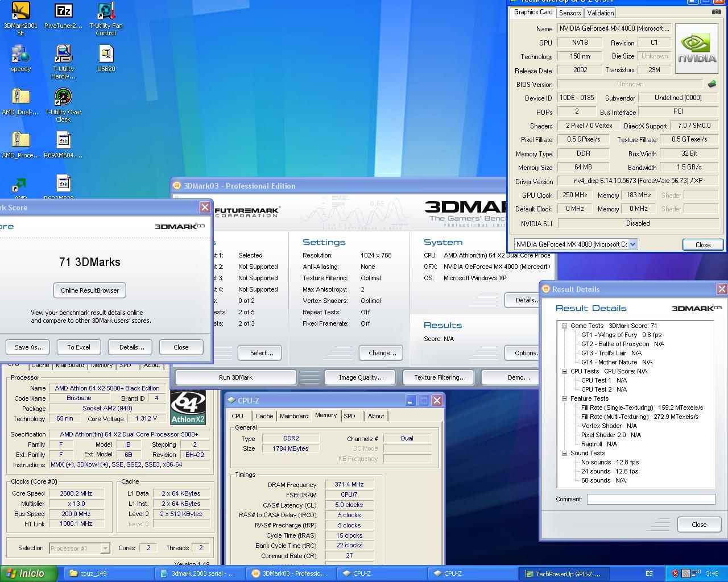Switch to cpuz_149 taskbar window
The width and height of the screenshot is (728, 582).
[107, 573]
